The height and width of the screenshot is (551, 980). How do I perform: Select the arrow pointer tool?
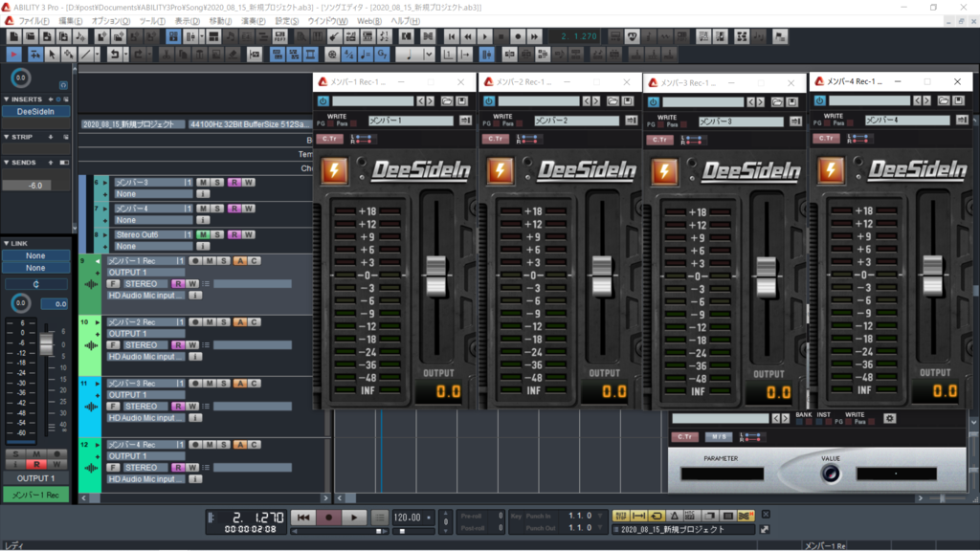click(52, 55)
